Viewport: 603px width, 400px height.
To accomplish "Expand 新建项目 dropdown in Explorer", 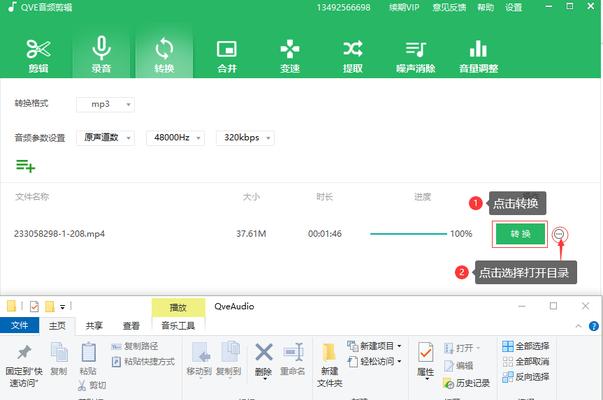I will (399, 346).
